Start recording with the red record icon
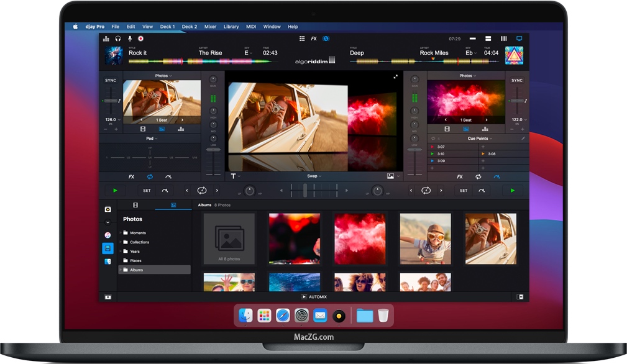This screenshot has height=364, width=627. tap(140, 39)
